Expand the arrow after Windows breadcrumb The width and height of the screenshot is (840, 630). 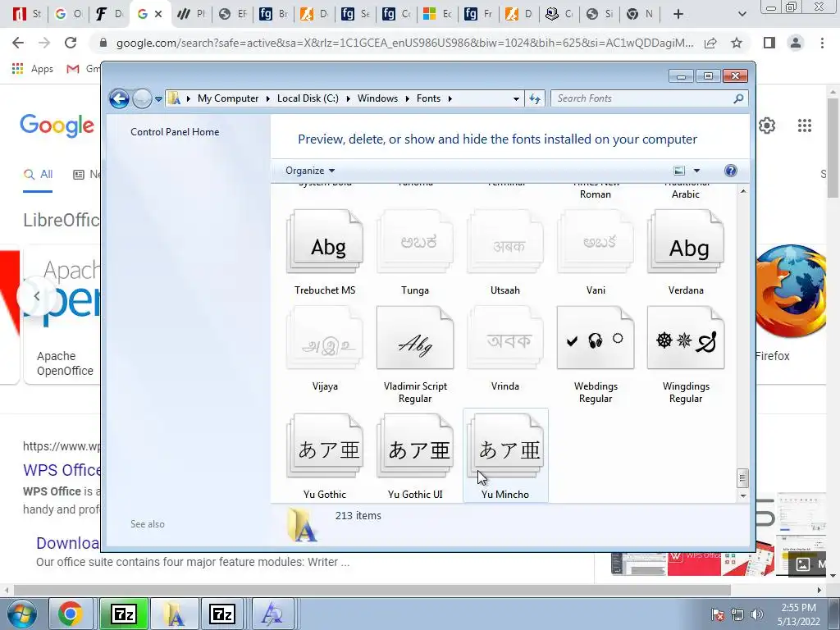click(x=407, y=98)
